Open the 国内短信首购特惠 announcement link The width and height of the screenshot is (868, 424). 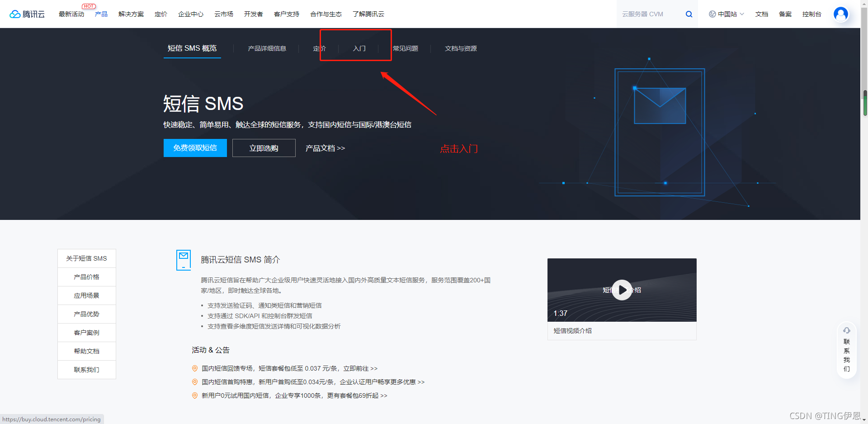313,382
